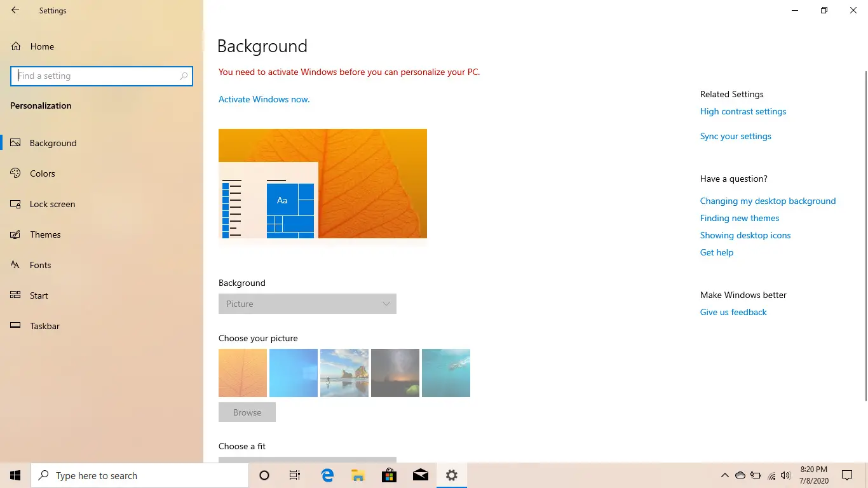Viewport: 868px width, 488px height.
Task: Click the magnifier icon in the settings search box
Action: (x=184, y=76)
